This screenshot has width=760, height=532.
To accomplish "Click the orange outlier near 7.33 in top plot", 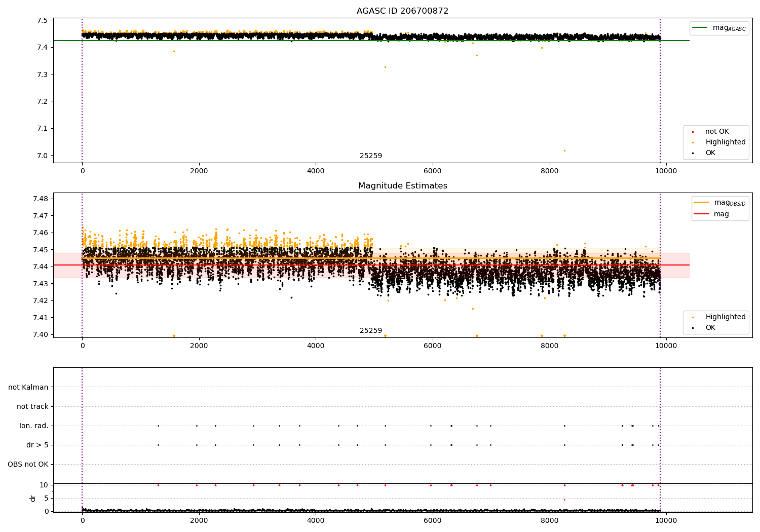I will pos(385,67).
